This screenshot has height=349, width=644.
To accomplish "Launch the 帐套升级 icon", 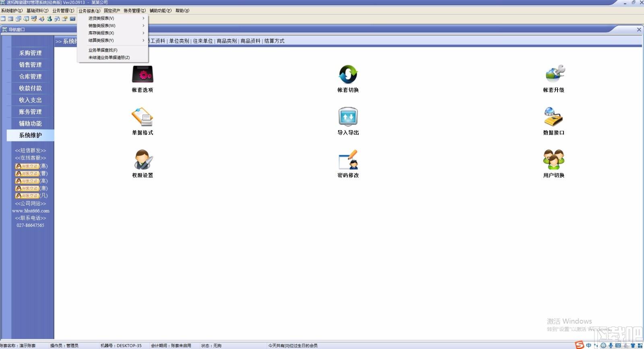I will click(x=554, y=75).
